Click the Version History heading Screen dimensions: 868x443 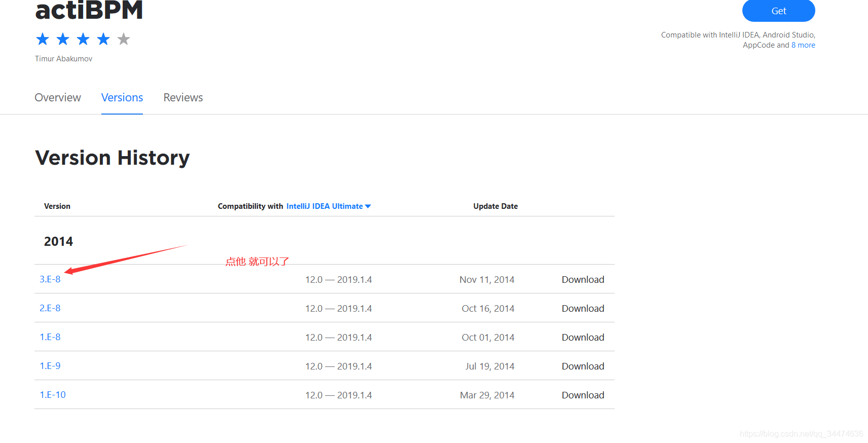tap(112, 158)
